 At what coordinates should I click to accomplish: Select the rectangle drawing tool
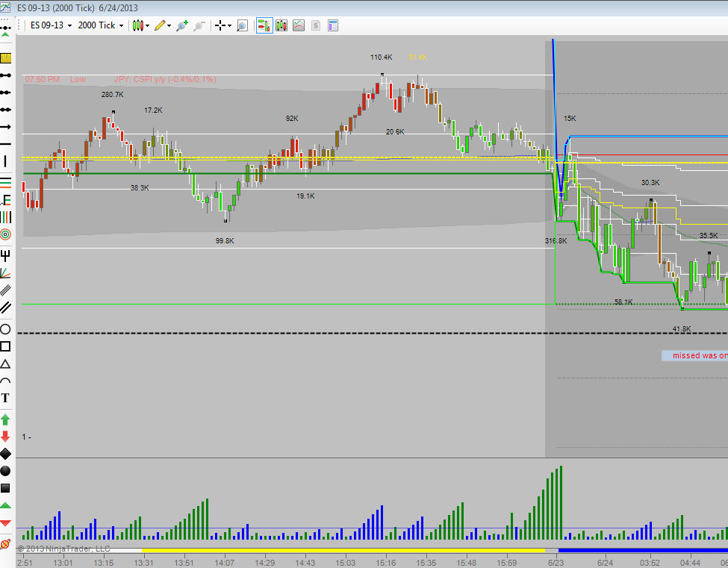pos(5,346)
